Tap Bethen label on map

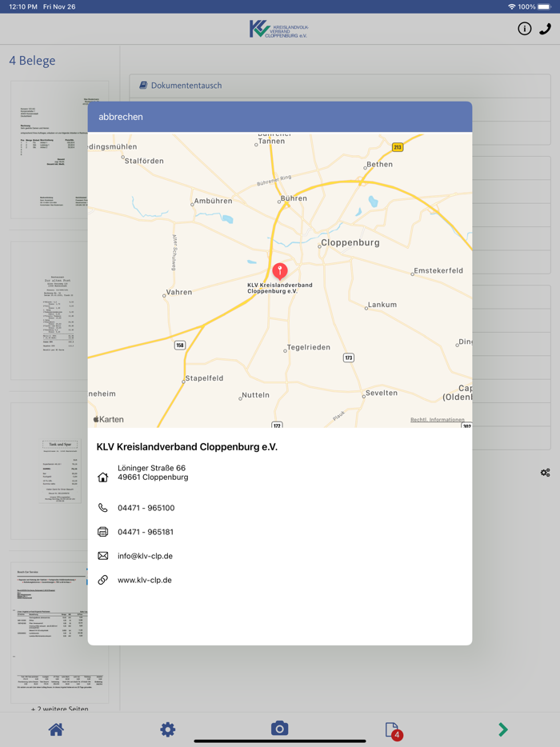click(379, 165)
